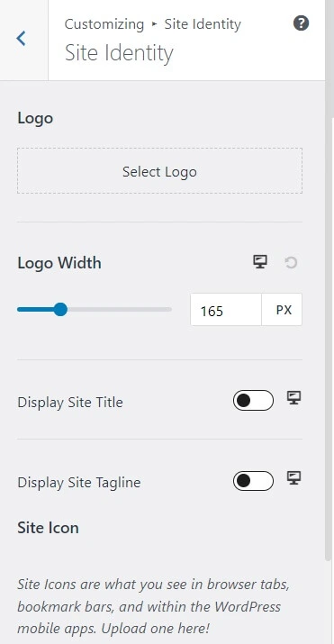Click the customizer panel vertical scrollbar
Image resolution: width=334 pixels, height=644 pixels.
[x=329, y=339]
